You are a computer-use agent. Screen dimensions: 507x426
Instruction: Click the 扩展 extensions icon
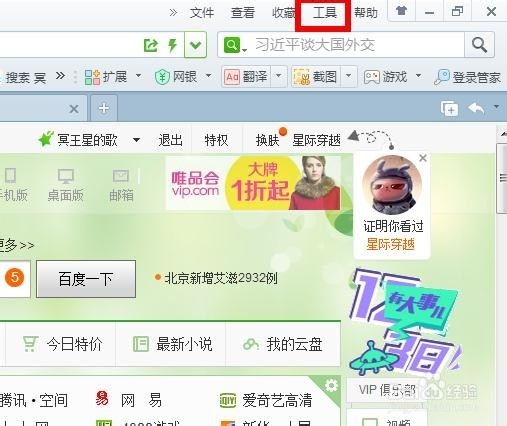point(92,77)
